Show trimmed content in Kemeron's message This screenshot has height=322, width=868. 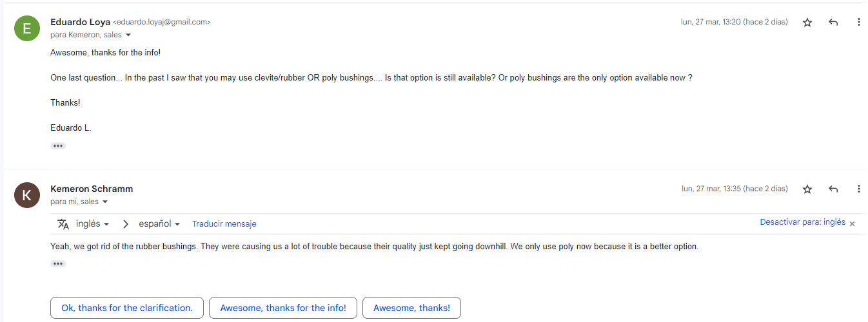(58, 263)
